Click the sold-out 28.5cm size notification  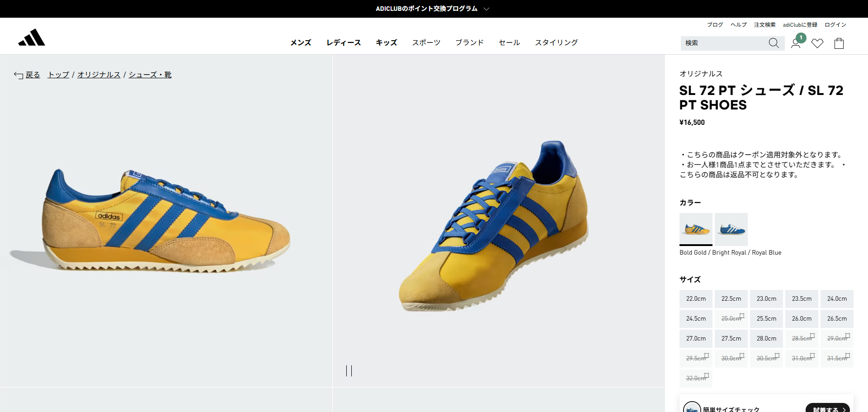[802, 339]
